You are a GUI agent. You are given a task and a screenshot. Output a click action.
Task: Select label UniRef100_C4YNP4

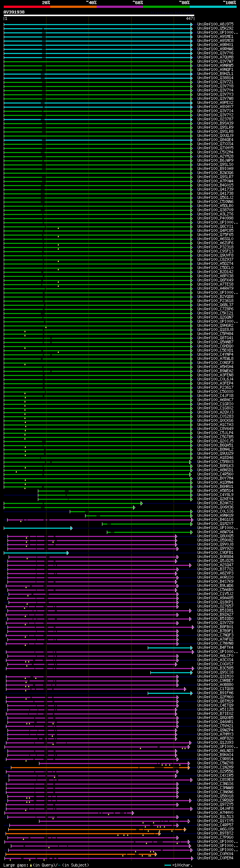(x=215, y=354)
